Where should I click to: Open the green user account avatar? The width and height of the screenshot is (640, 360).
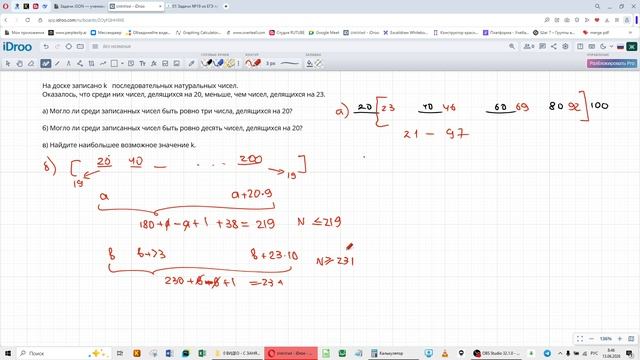631,47
